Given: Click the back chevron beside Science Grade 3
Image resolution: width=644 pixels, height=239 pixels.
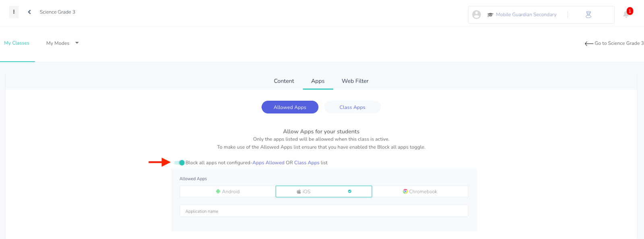Looking at the screenshot, I should [29, 12].
